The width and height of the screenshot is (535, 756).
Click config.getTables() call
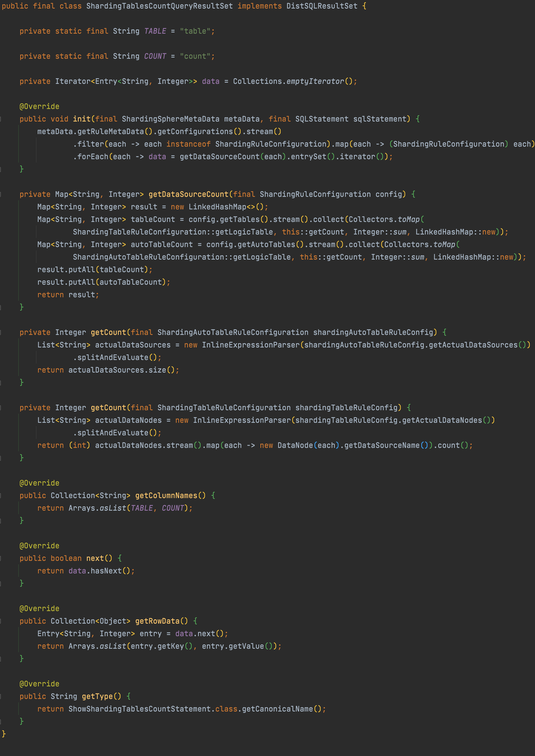click(x=226, y=219)
